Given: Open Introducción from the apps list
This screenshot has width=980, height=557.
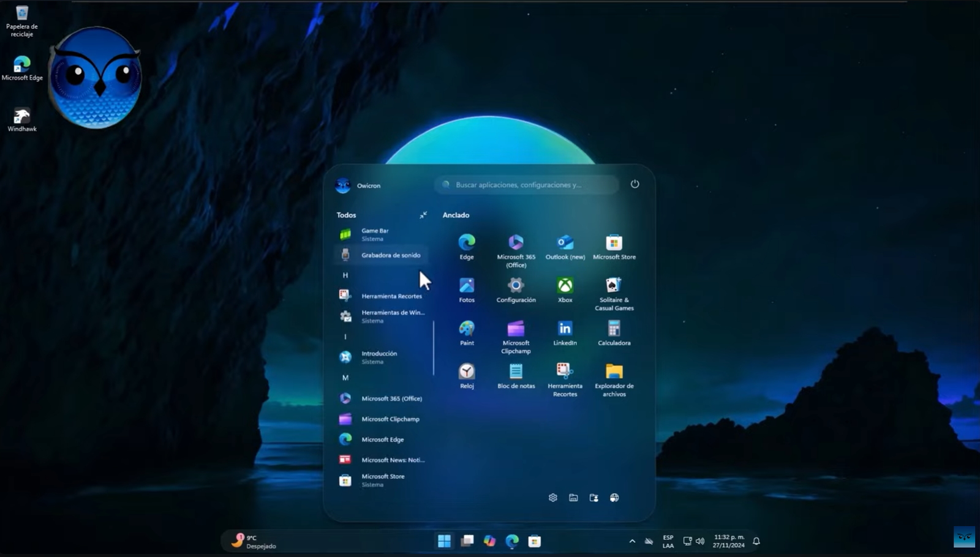Looking at the screenshot, I should [381, 357].
